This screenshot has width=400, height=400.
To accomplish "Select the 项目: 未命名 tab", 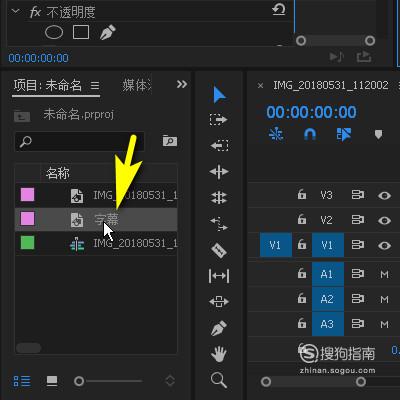I will pos(48,85).
